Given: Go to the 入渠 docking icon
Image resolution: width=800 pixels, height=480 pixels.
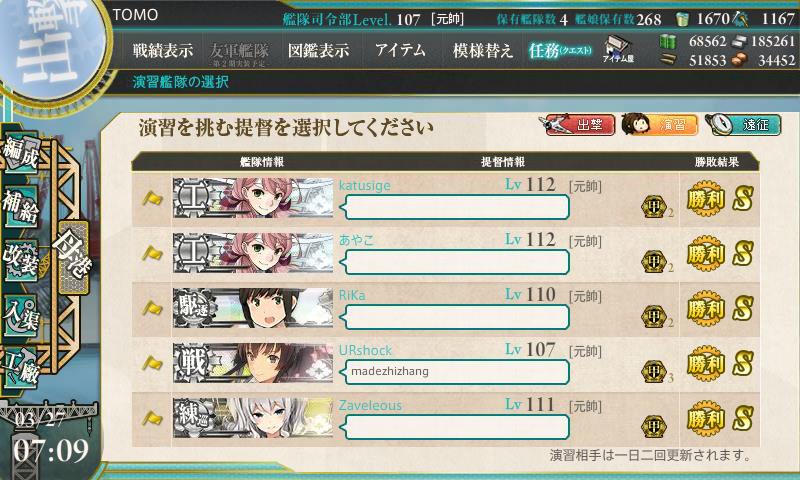Looking at the screenshot, I should (21, 316).
